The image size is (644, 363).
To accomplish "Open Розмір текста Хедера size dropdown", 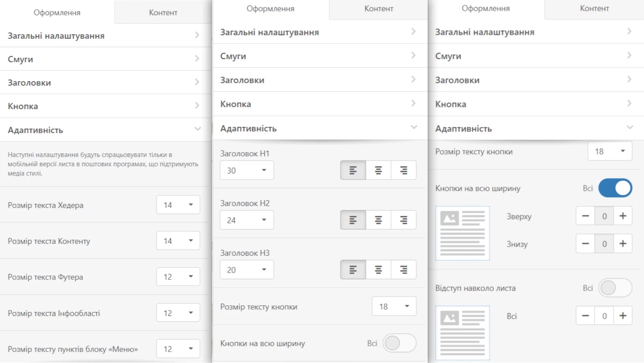I will 178,205.
